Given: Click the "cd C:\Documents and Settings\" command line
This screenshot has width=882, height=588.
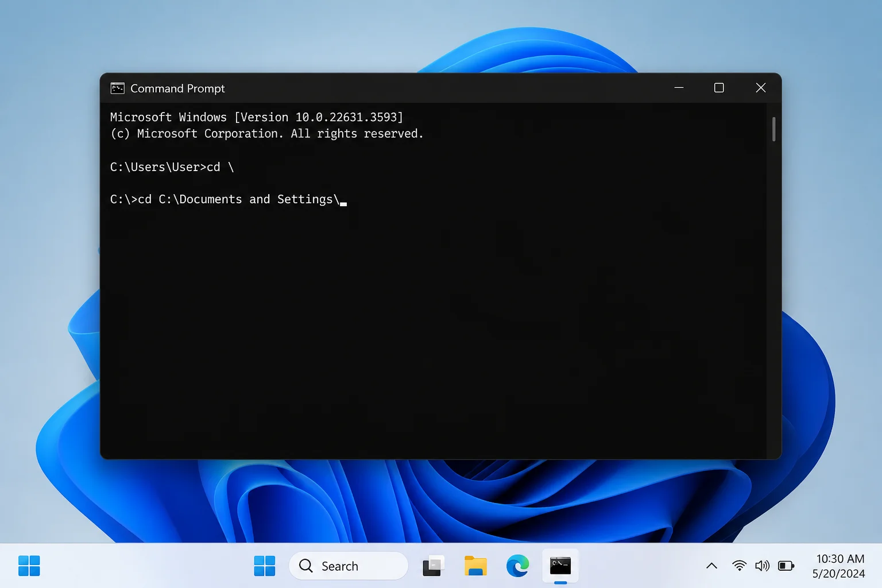Looking at the screenshot, I should click(229, 199).
